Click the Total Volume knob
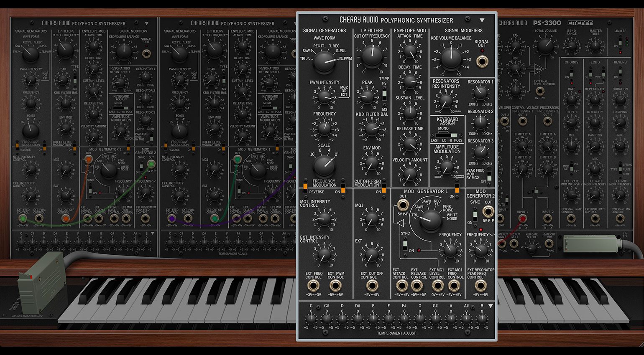Viewport: 644px width, 355px height. [545, 45]
